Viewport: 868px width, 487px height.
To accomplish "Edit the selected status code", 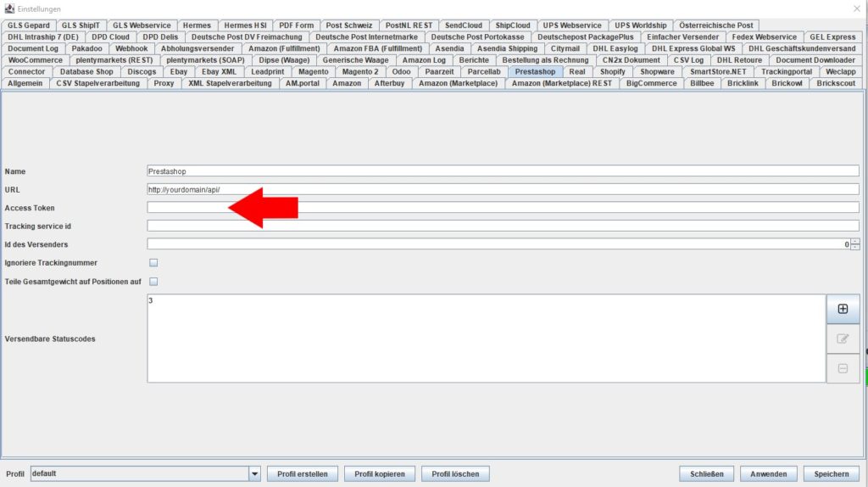I will pos(843,339).
